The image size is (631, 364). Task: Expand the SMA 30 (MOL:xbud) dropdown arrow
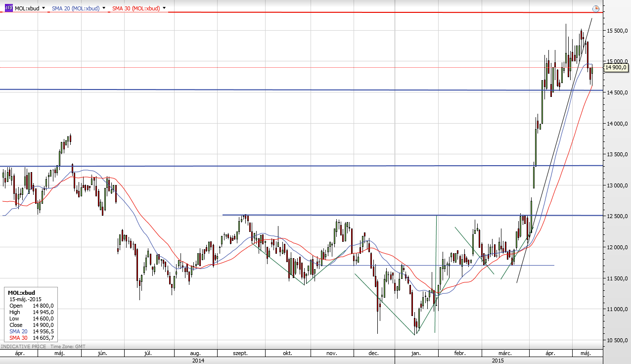[x=164, y=8]
